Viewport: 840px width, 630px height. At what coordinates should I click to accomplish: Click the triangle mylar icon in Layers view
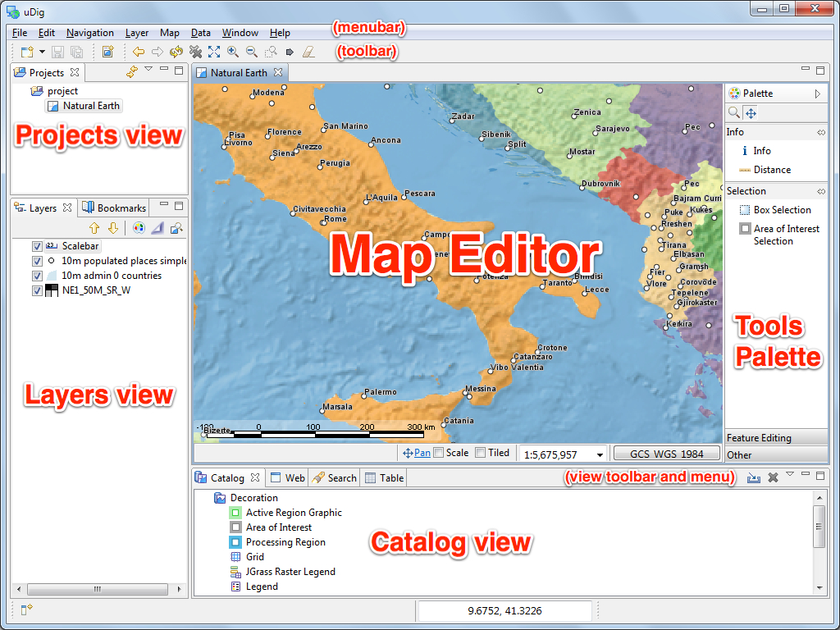point(157,228)
